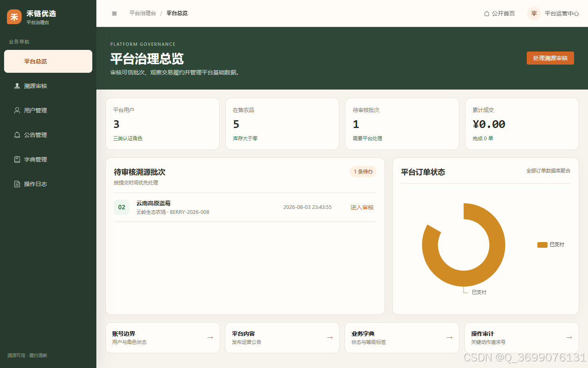Screen dimensions: 588x368
Task: Click the 处理溯源审核 button
Action: click(x=550, y=58)
